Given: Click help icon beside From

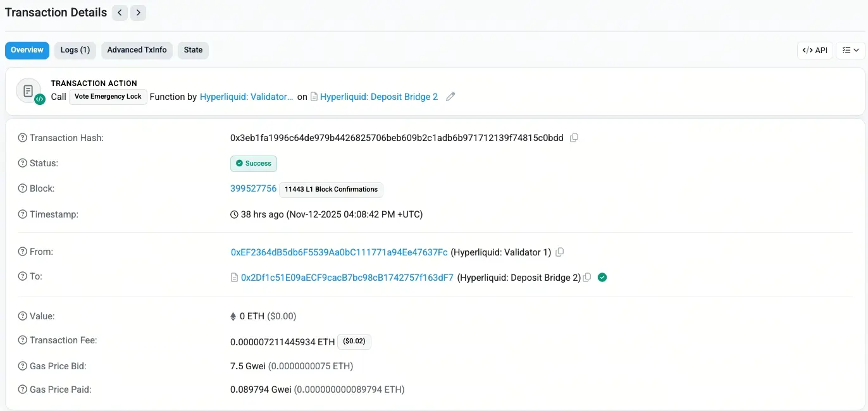Looking at the screenshot, I should [x=23, y=252].
